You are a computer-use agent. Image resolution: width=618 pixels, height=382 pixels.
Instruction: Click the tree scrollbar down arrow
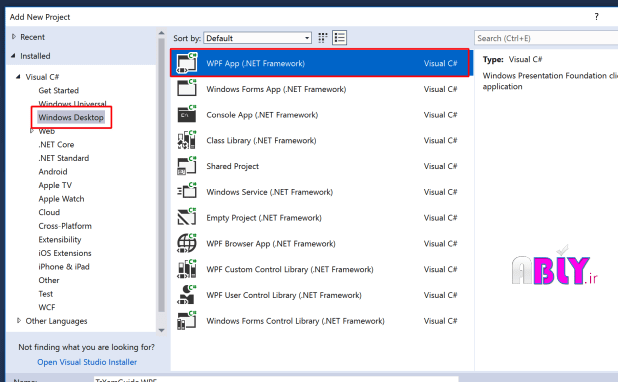pyautogui.click(x=161, y=330)
